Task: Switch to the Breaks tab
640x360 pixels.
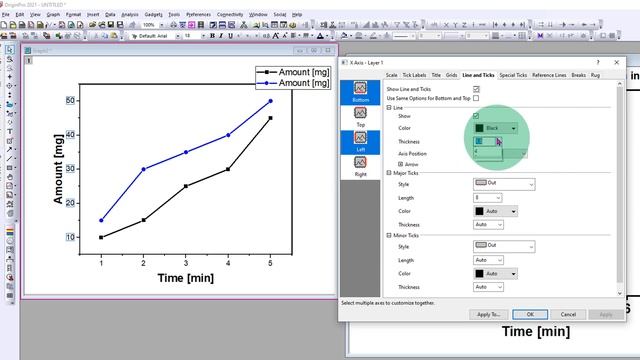Action: pyautogui.click(x=578, y=75)
